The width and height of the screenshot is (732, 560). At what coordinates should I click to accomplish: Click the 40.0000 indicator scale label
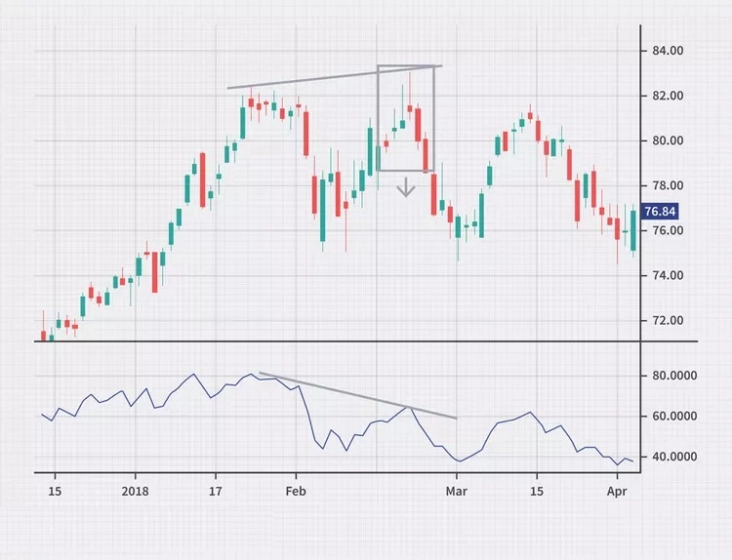[x=675, y=457]
